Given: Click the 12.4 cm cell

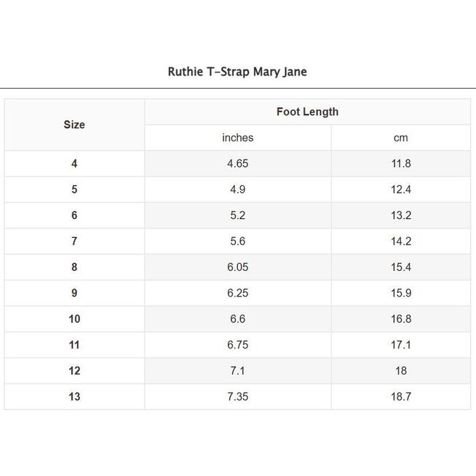Looking at the screenshot, I should tap(401, 190).
